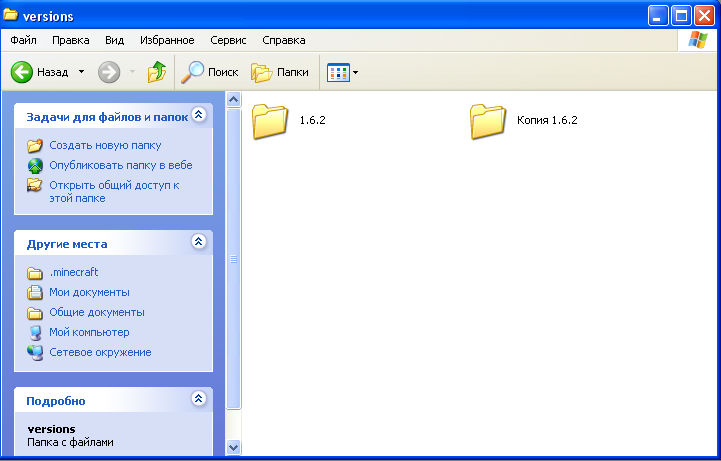This screenshot has width=721, height=461.
Task: Click the Сетевое окружение icon
Action: 35,353
